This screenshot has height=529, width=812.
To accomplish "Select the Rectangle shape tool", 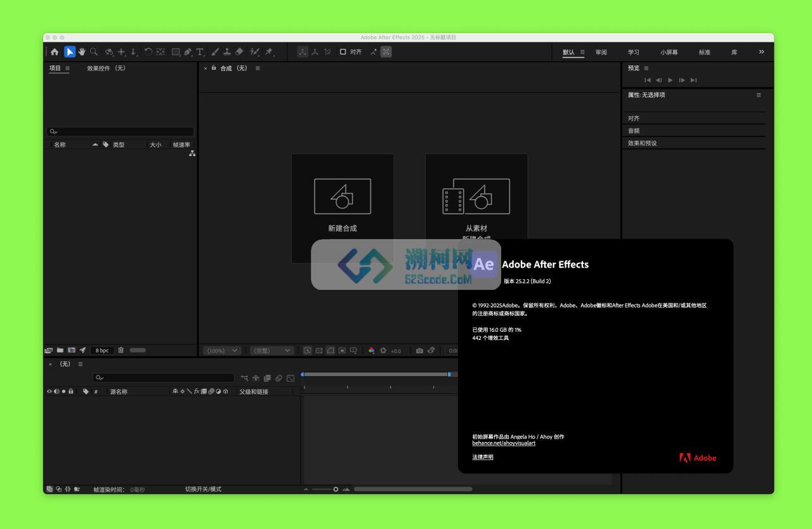I will pyautogui.click(x=176, y=52).
